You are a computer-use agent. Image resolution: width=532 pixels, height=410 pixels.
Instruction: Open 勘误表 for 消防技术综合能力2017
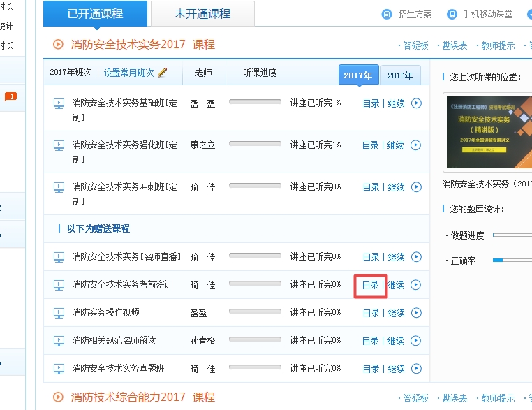click(455, 398)
